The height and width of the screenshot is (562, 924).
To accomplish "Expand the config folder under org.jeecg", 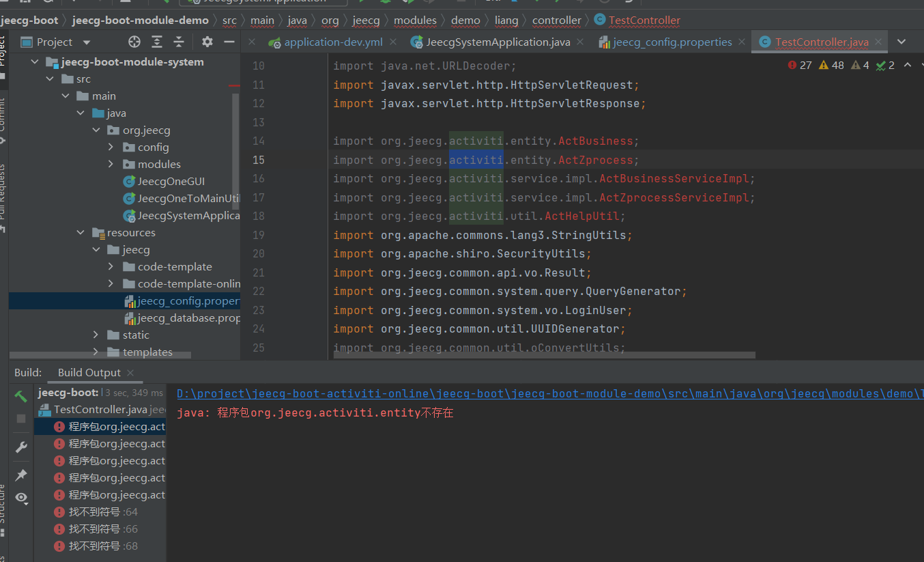I will coord(111,147).
